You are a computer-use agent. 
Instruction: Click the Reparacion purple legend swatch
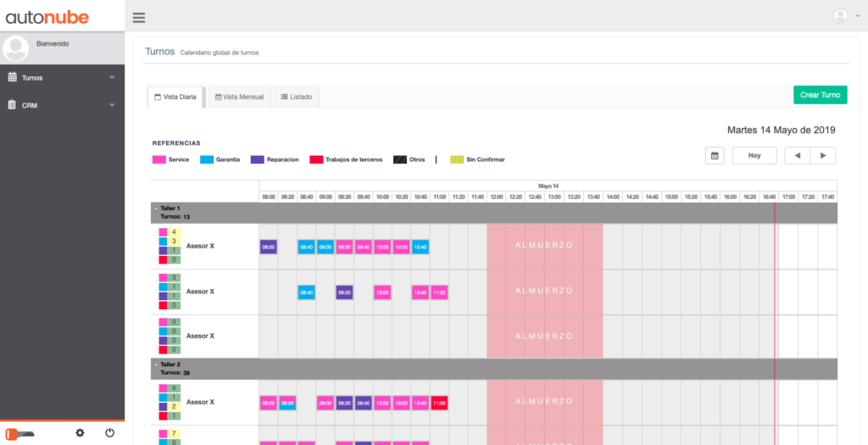click(258, 159)
